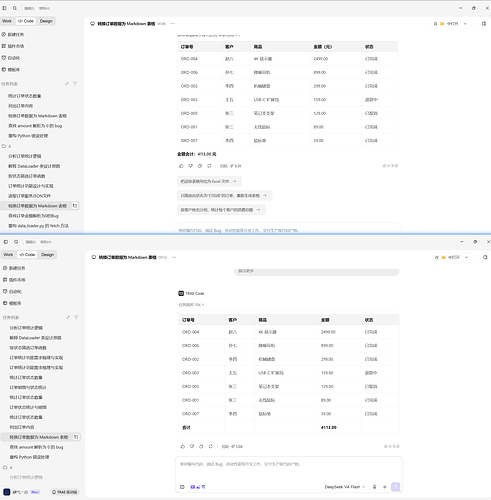Toggle right panel icon in bottom window
Viewport: 491px width, 500px height.
point(485,257)
